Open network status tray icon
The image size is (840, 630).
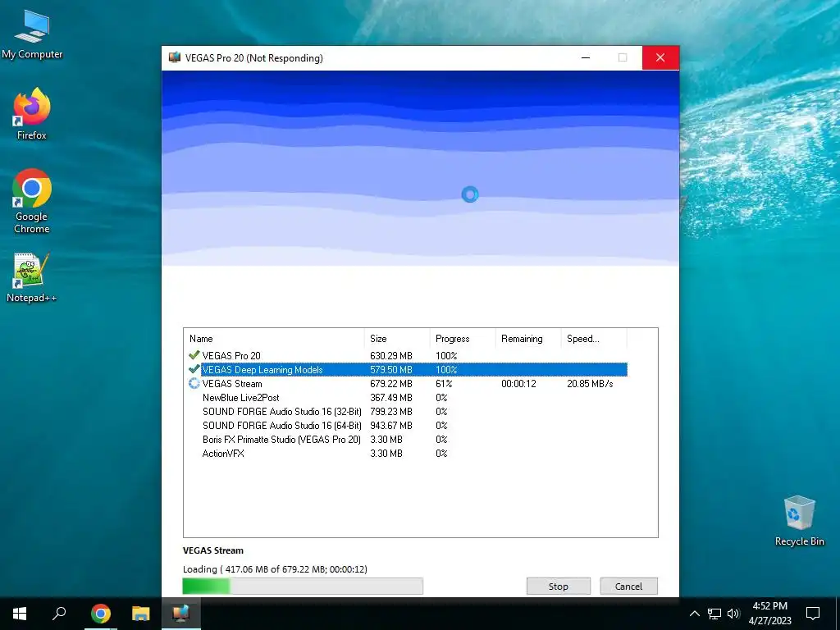pyautogui.click(x=714, y=614)
